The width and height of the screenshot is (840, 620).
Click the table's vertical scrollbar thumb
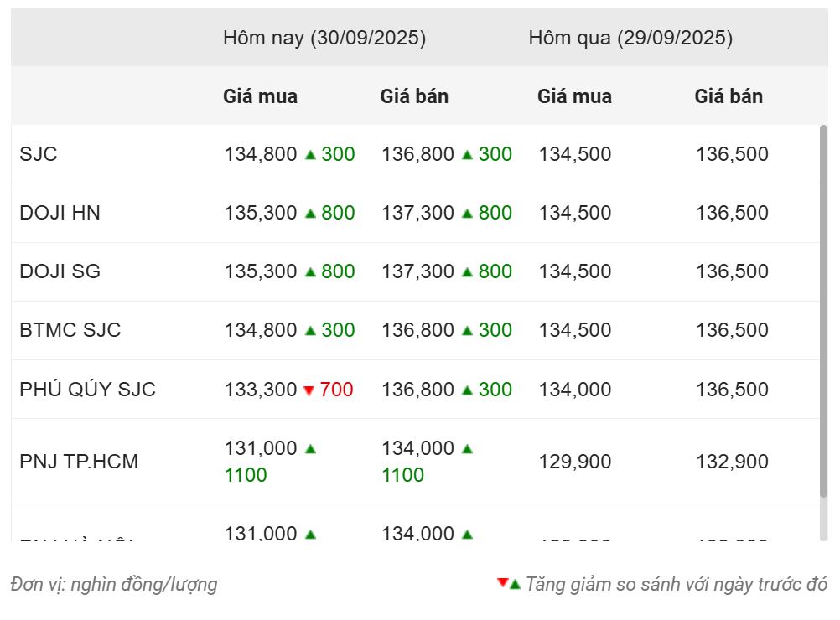823,312
